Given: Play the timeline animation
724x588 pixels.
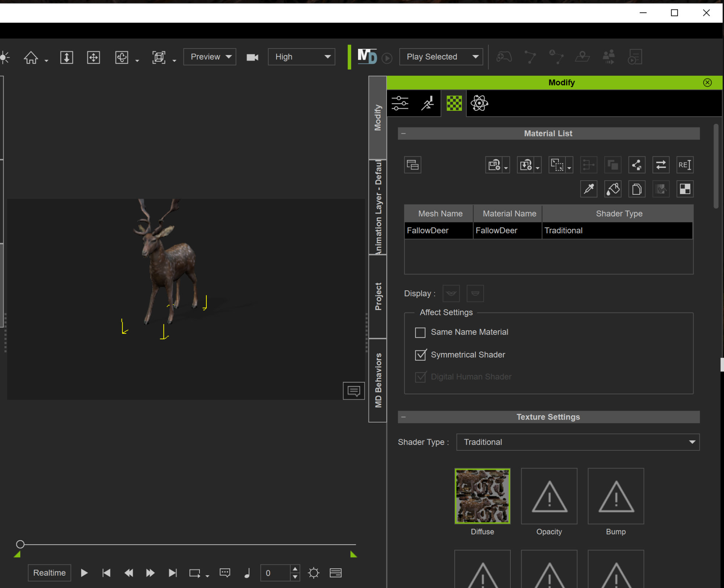Looking at the screenshot, I should pos(84,573).
